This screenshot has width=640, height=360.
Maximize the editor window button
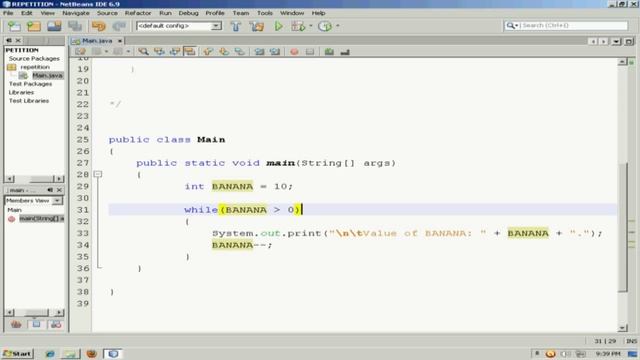[629, 41]
